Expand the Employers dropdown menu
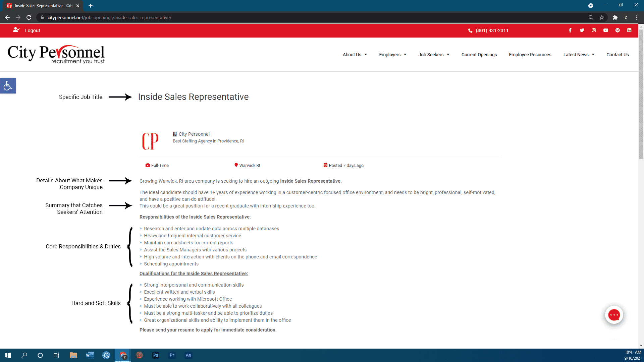 click(x=393, y=55)
